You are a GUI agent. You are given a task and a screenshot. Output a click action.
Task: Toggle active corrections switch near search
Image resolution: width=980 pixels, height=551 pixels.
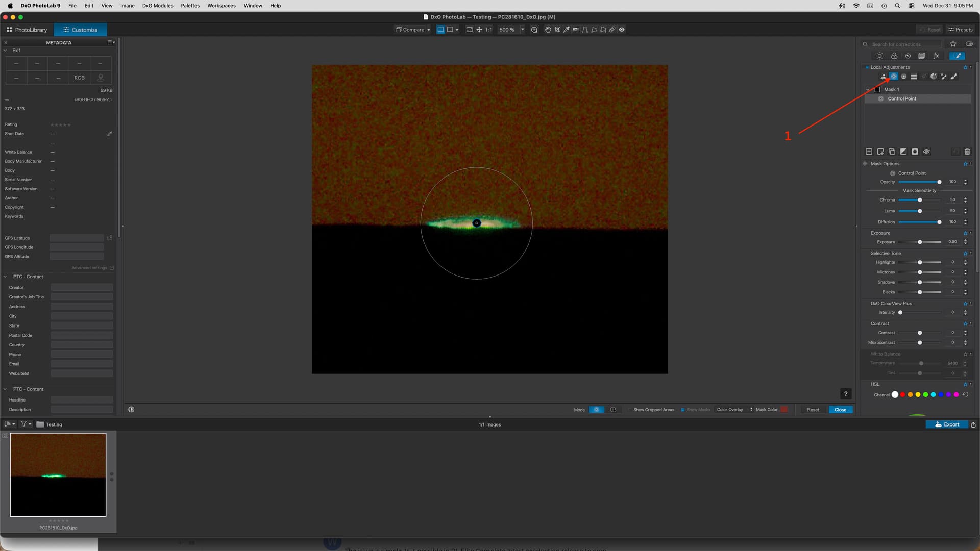click(x=969, y=44)
